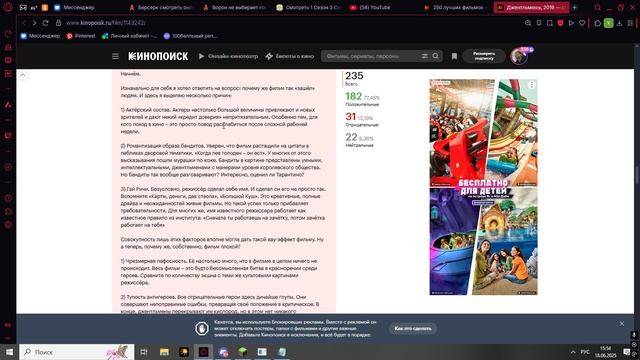
Task: Click the search magnifier icon in Kinopoisk
Action: click(x=436, y=56)
